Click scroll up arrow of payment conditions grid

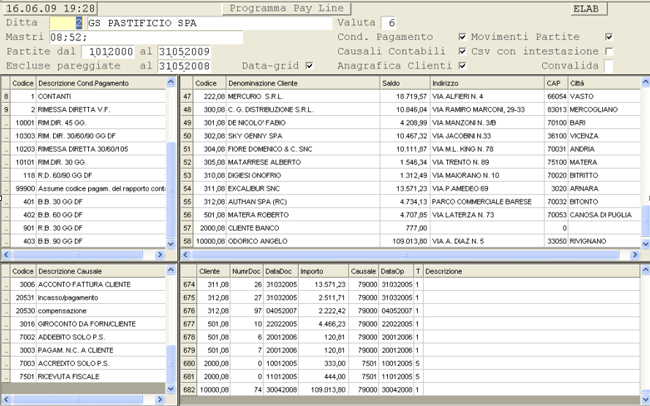pos(171,82)
